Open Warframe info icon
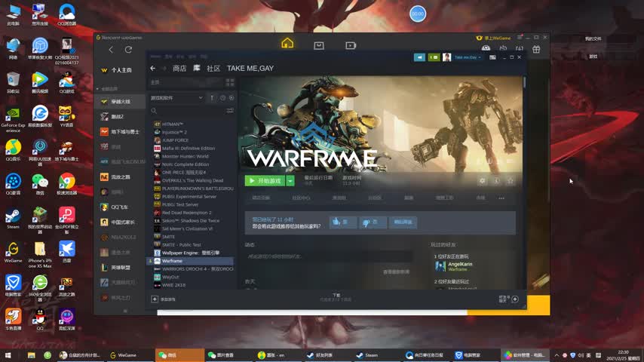The width and height of the screenshot is (644, 362). tap(496, 180)
